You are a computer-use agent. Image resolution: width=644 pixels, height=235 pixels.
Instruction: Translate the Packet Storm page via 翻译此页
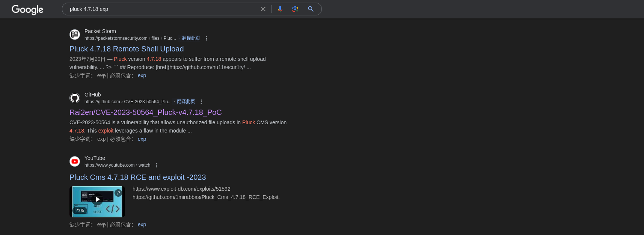pyautogui.click(x=191, y=38)
